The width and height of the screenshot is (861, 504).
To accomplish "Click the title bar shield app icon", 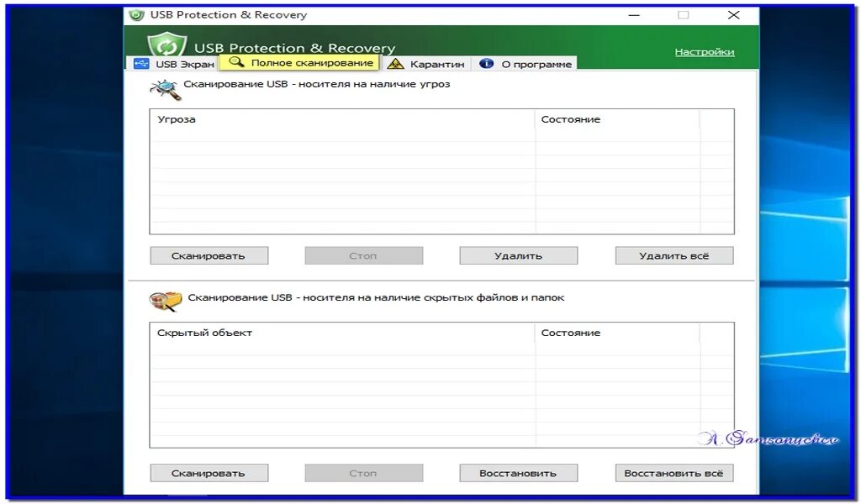I will point(136,15).
